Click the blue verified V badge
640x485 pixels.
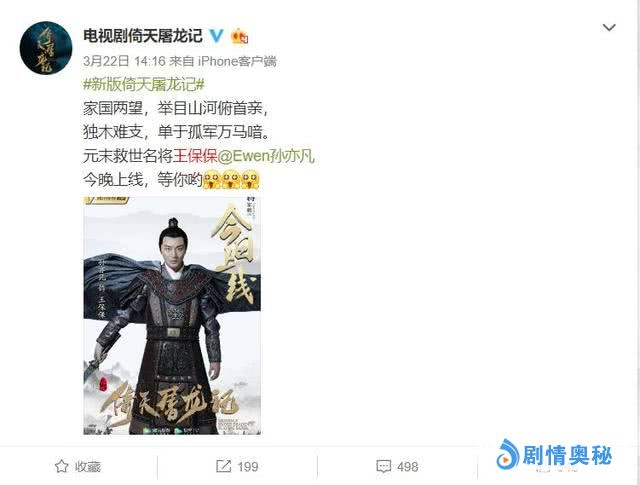pyautogui.click(x=217, y=36)
